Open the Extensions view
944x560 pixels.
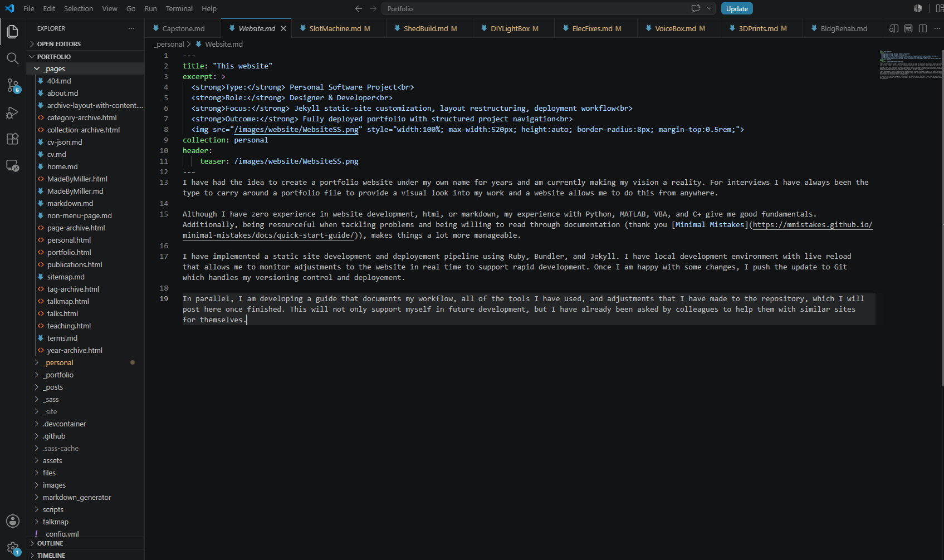(x=12, y=139)
